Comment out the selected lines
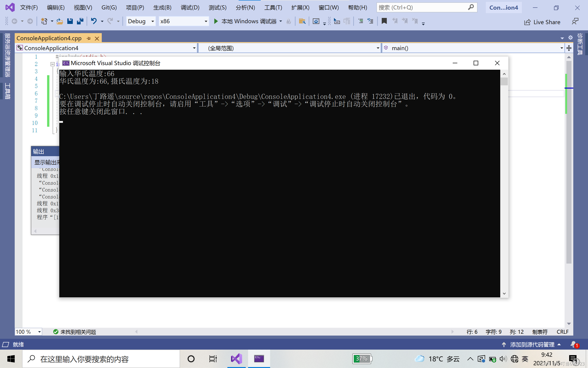This screenshot has width=588, height=368. point(361,21)
